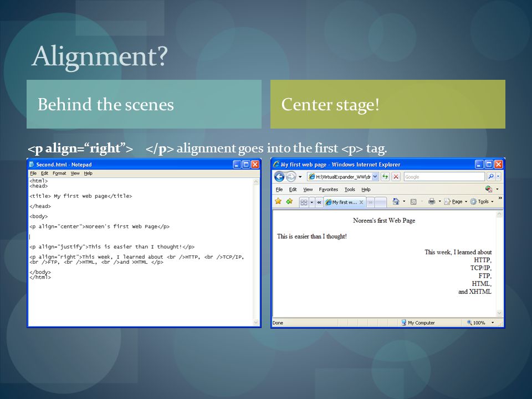Open File menu in Notepad window
Viewport: 532px width, 399px height.
click(x=33, y=173)
